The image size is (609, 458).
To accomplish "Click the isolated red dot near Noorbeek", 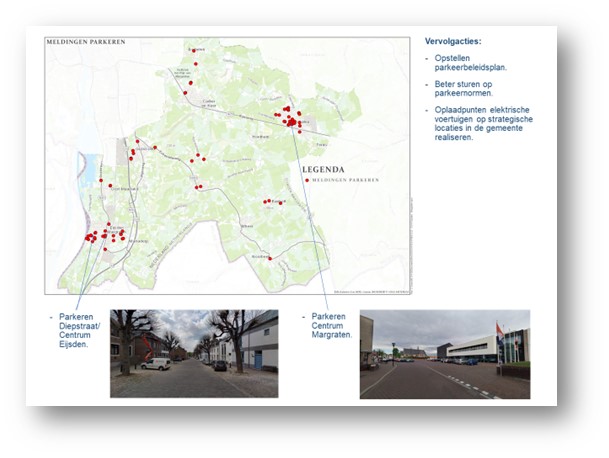I will point(270,258).
